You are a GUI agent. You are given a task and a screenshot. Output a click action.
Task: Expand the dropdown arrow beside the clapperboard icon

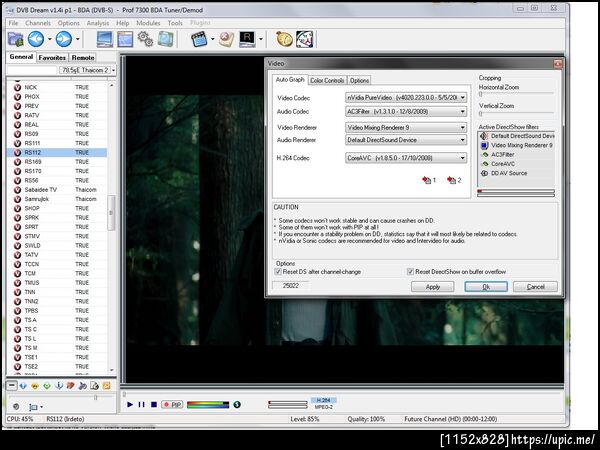212,39
